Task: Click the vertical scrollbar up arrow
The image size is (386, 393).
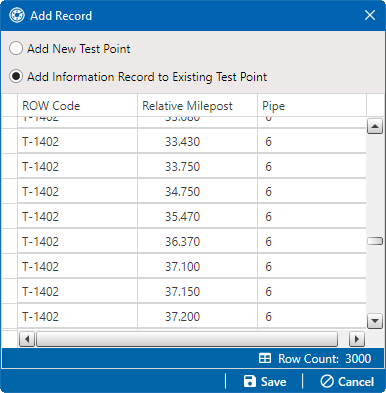Action: pyautogui.click(x=375, y=126)
